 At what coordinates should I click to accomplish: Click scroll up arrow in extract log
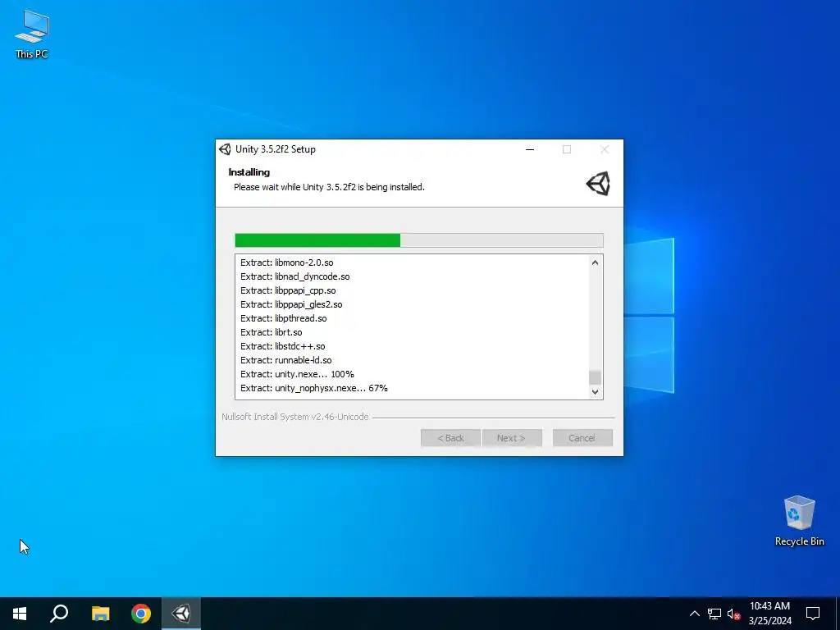point(595,262)
